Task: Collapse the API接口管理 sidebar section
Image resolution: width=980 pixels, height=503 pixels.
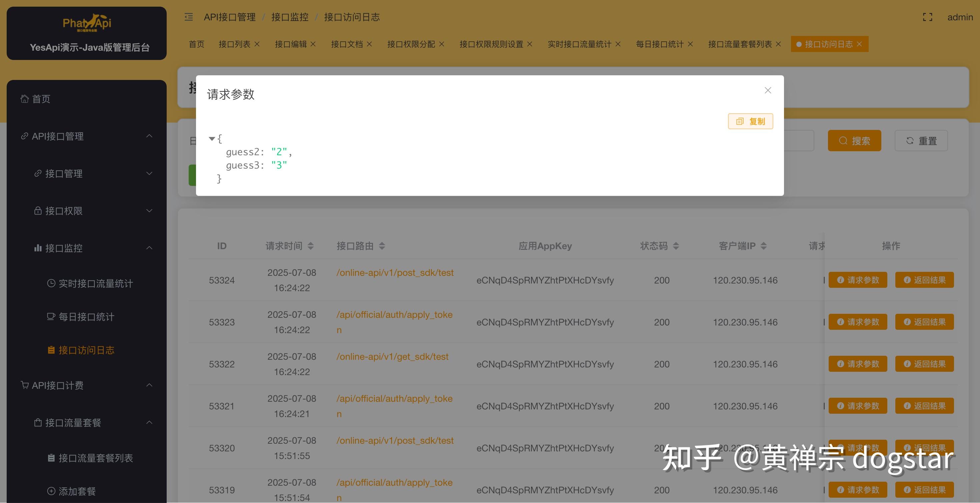Action: pyautogui.click(x=149, y=136)
